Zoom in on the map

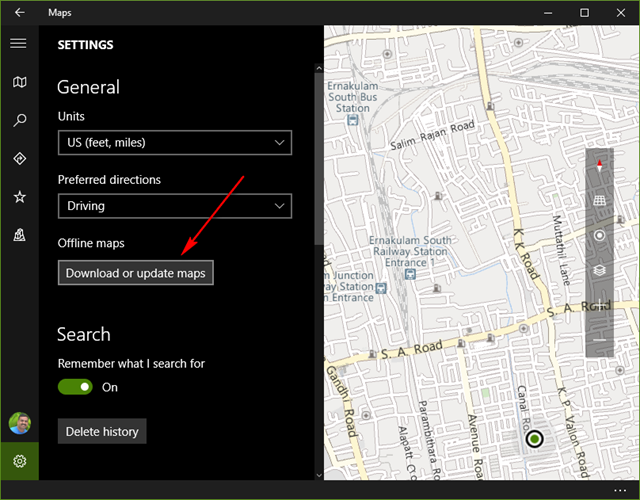pos(599,305)
